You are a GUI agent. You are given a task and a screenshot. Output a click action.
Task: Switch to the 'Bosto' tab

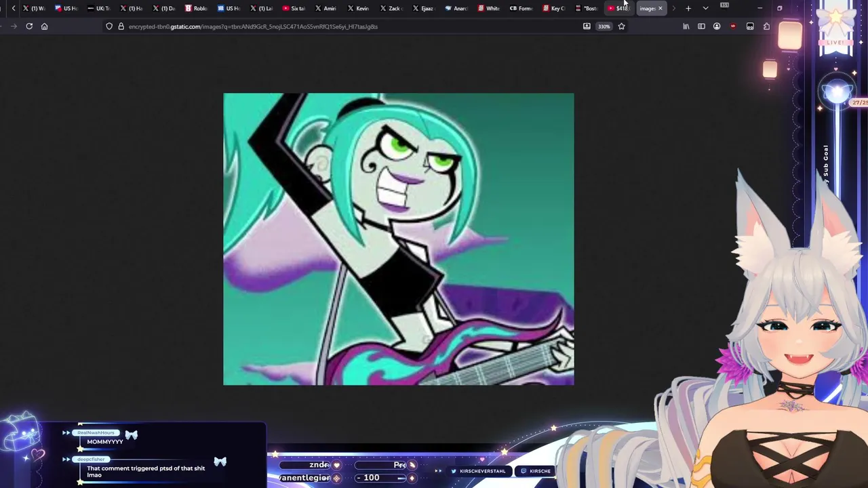coord(587,8)
